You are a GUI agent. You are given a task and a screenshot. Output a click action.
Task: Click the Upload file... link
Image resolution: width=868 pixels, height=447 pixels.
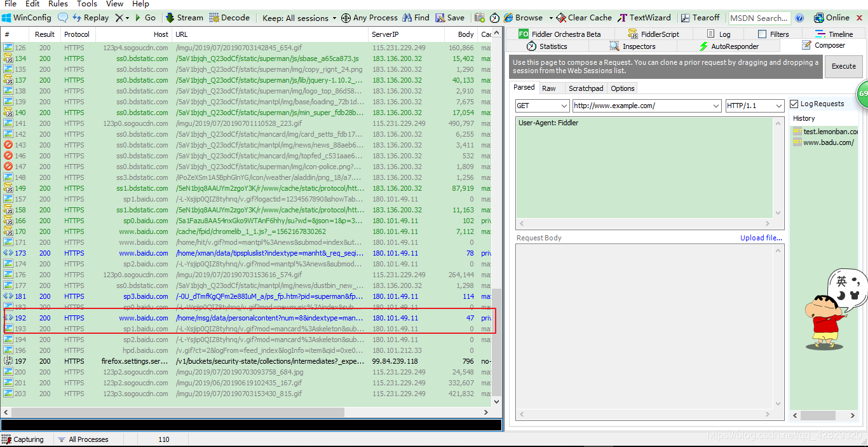tap(761, 238)
